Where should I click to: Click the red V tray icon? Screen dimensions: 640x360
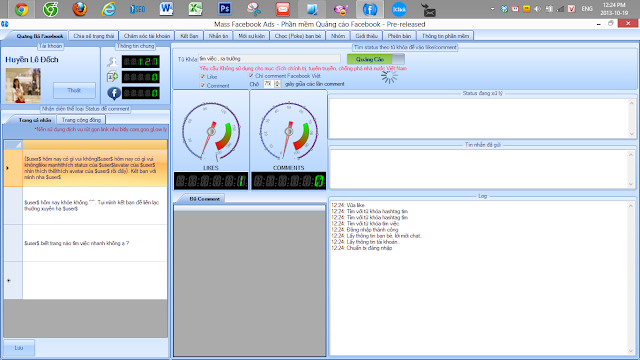(571, 9)
